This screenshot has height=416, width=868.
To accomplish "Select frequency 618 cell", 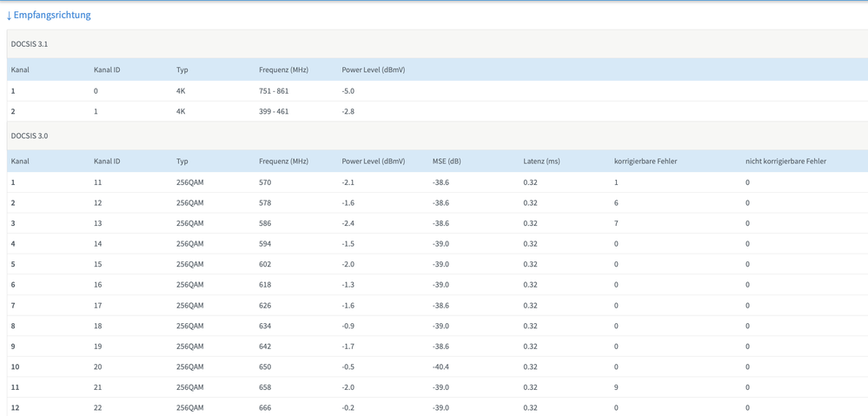I will point(265,284).
